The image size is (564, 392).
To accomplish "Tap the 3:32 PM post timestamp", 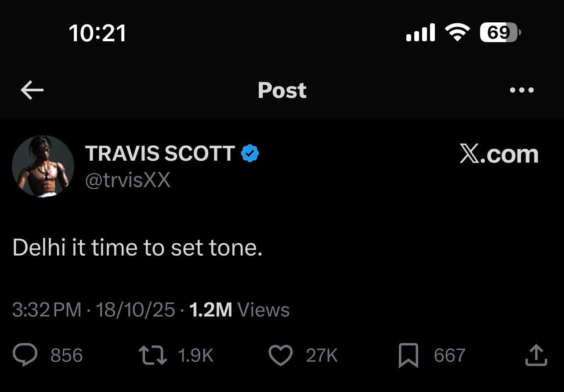I will [x=47, y=310].
